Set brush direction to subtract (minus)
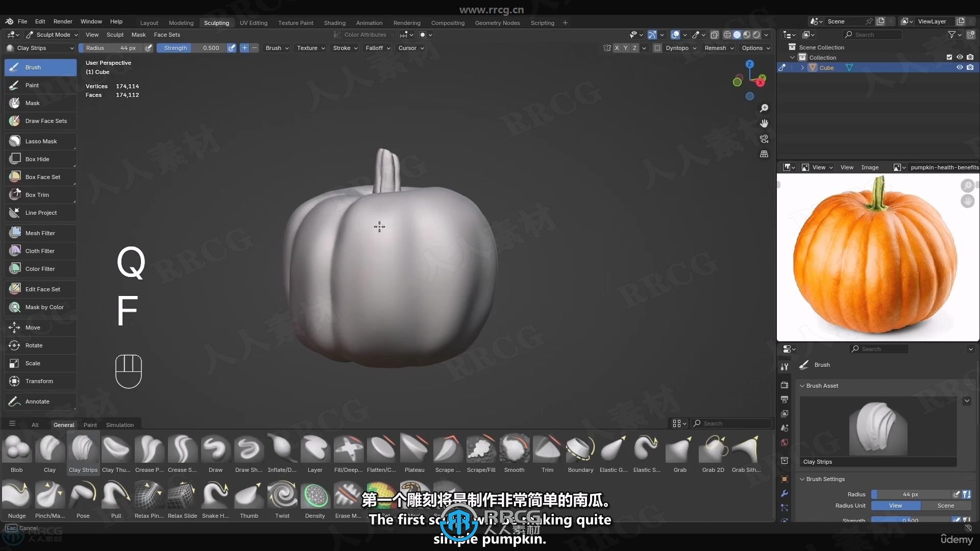Screen dimensions: 980x551 coord(254,48)
